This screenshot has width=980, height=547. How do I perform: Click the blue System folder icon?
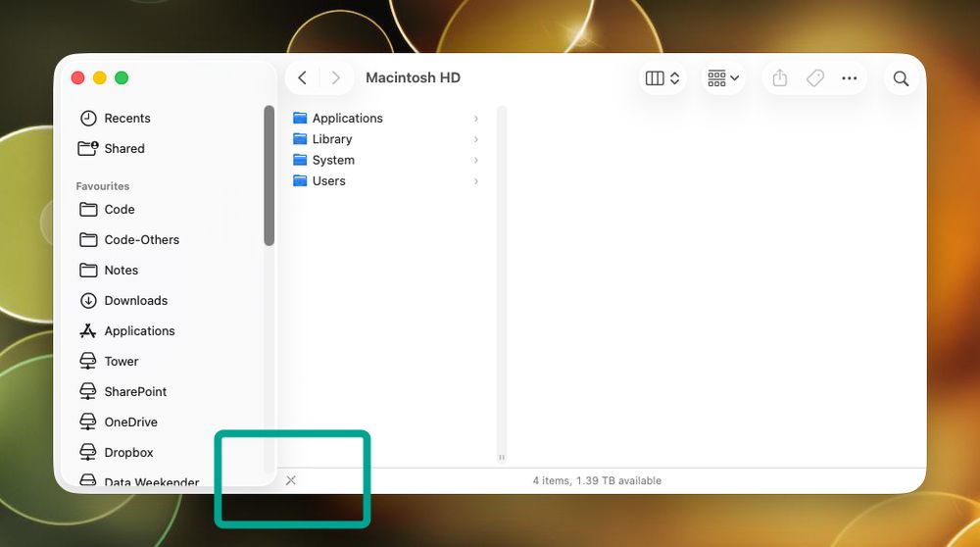coord(300,160)
